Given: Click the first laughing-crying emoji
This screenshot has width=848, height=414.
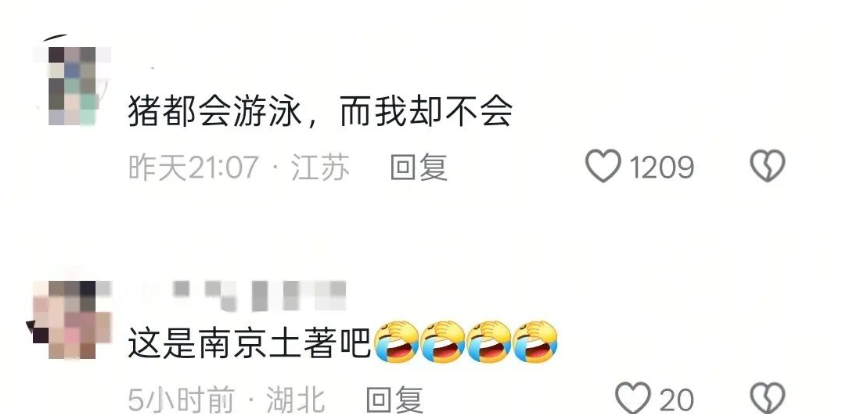Looking at the screenshot, I should point(396,342).
